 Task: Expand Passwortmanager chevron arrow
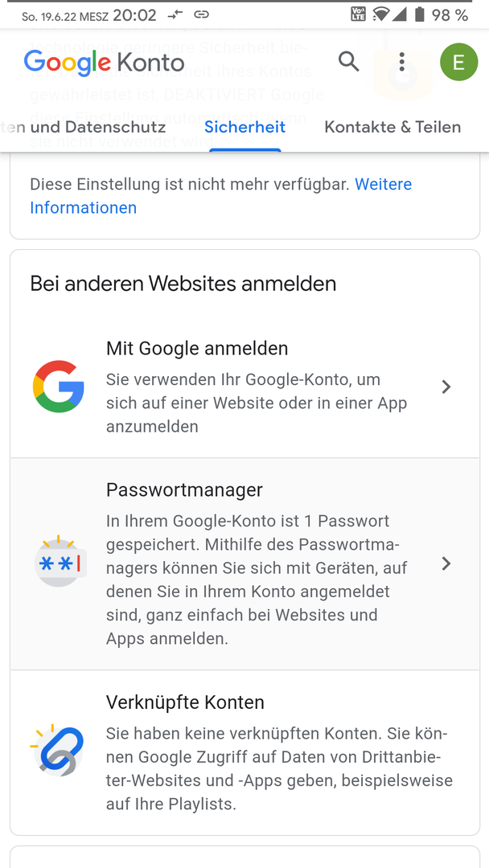pos(446,563)
